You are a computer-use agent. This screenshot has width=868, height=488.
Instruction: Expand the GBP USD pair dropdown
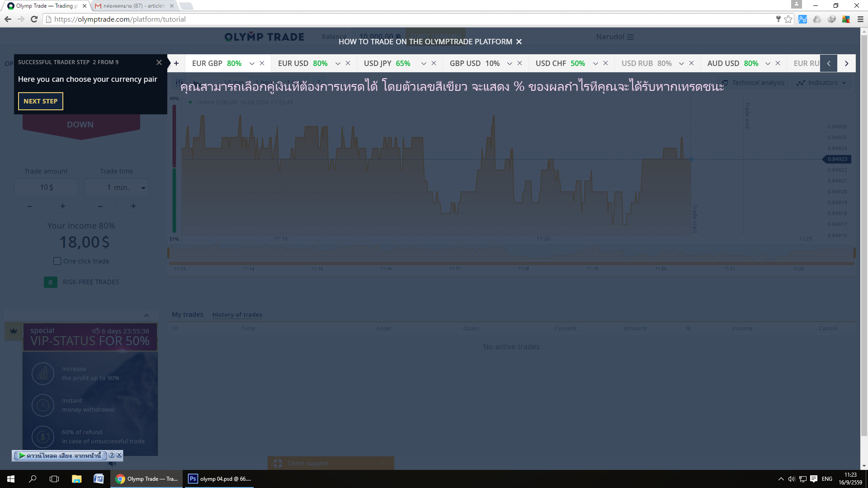tap(509, 64)
